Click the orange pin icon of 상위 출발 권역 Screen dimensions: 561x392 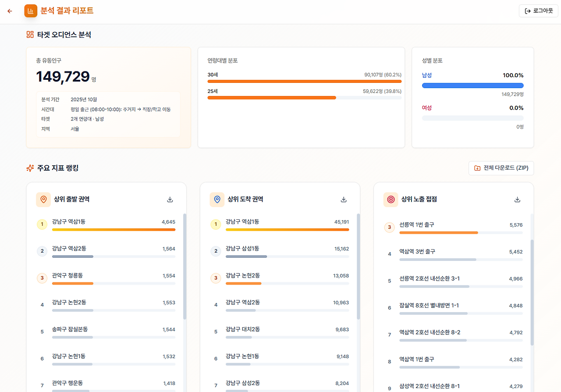pyautogui.click(x=43, y=200)
